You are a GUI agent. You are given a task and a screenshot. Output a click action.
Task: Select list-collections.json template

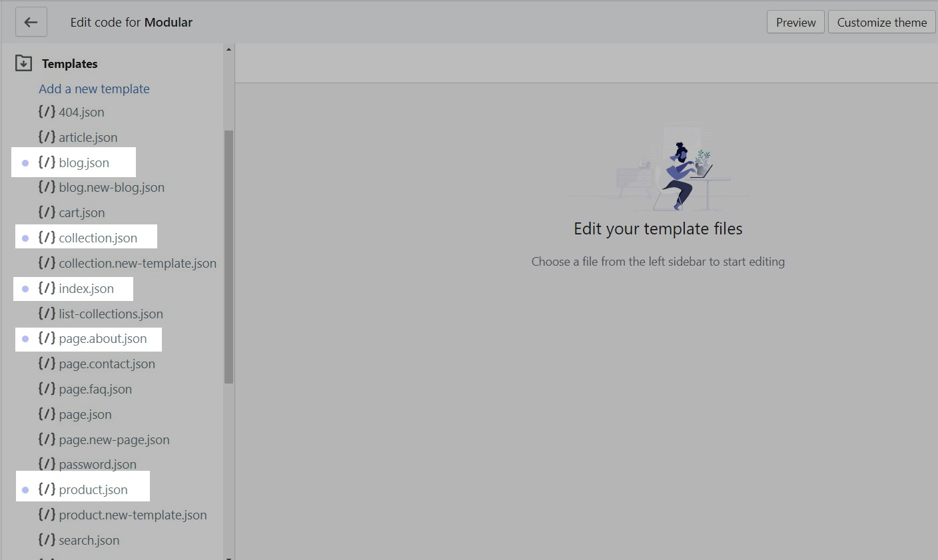tap(111, 314)
